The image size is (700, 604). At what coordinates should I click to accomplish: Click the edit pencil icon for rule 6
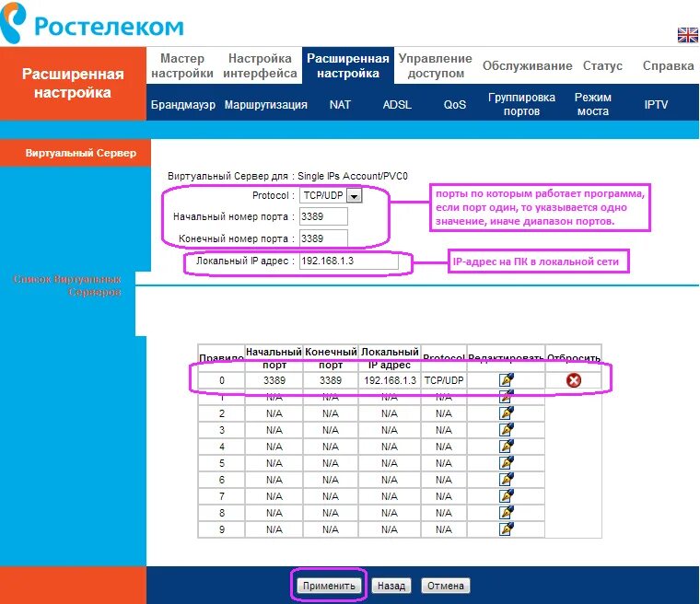(x=507, y=479)
